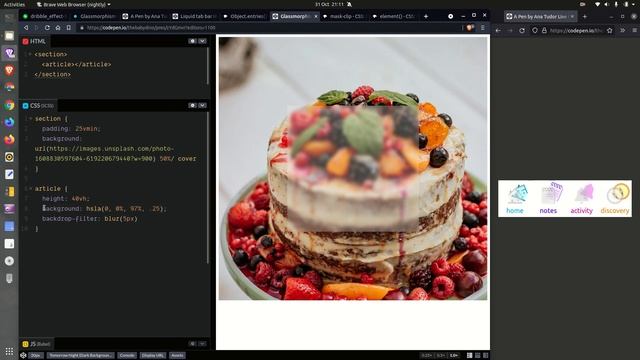Click the blurred glass panel in preview
The height and width of the screenshot is (360, 640).
(x=353, y=168)
